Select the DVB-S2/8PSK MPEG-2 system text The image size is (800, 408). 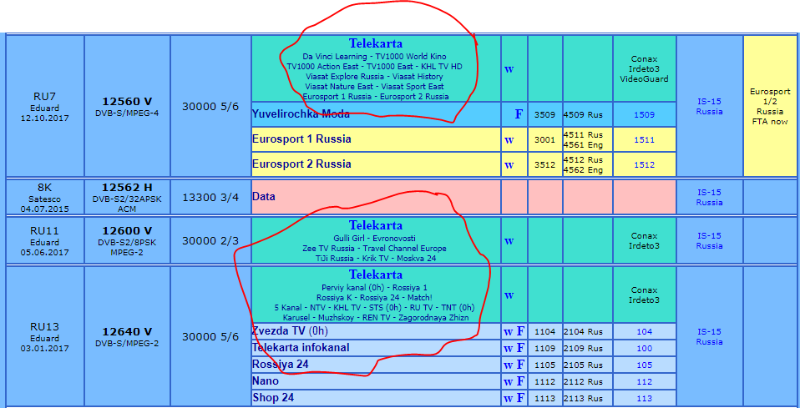pyautogui.click(x=127, y=246)
